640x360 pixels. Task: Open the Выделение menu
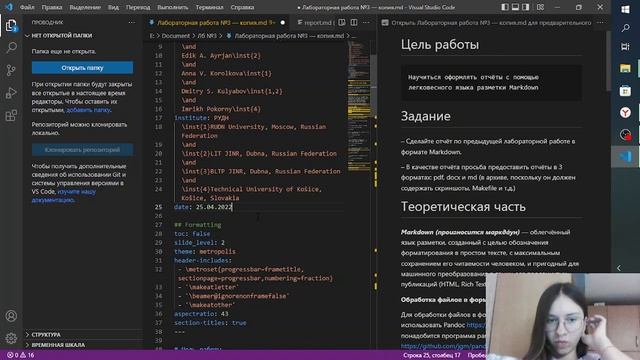click(x=85, y=7)
